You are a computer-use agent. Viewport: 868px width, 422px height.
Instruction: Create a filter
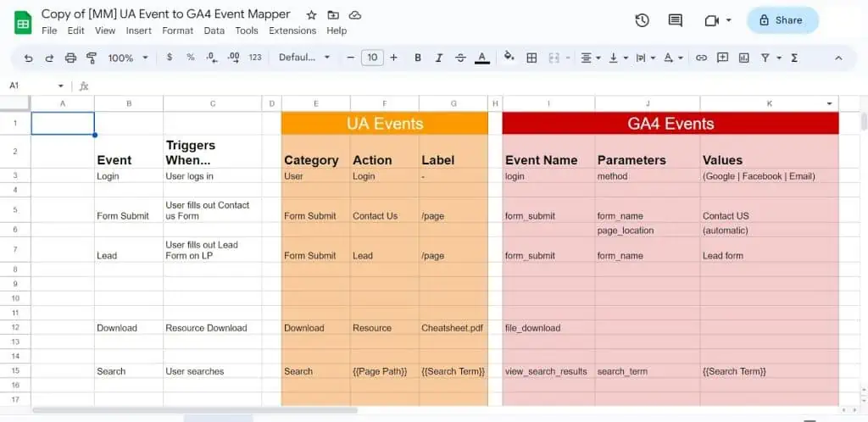pyautogui.click(x=765, y=58)
